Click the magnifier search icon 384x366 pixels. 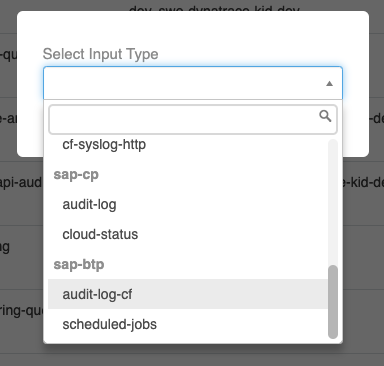pos(325,116)
